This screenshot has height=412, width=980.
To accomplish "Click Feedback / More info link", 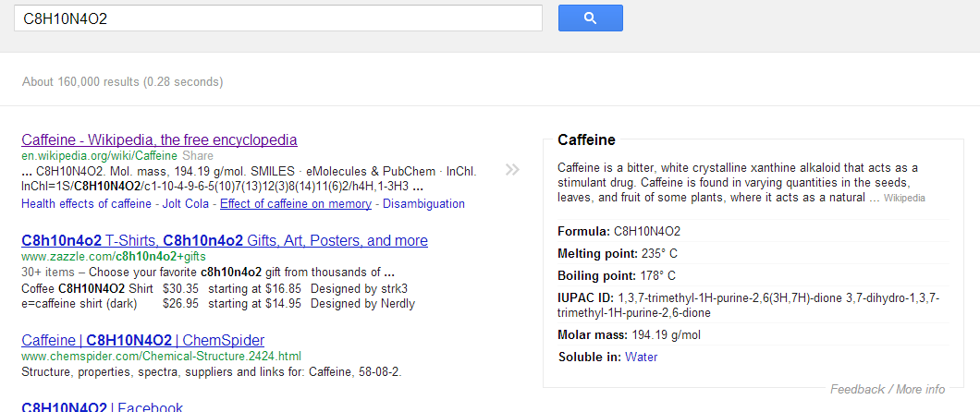I will [x=888, y=389].
